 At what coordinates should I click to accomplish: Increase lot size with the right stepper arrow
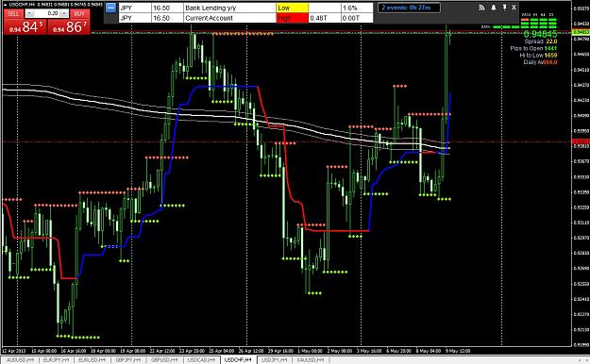point(64,13)
